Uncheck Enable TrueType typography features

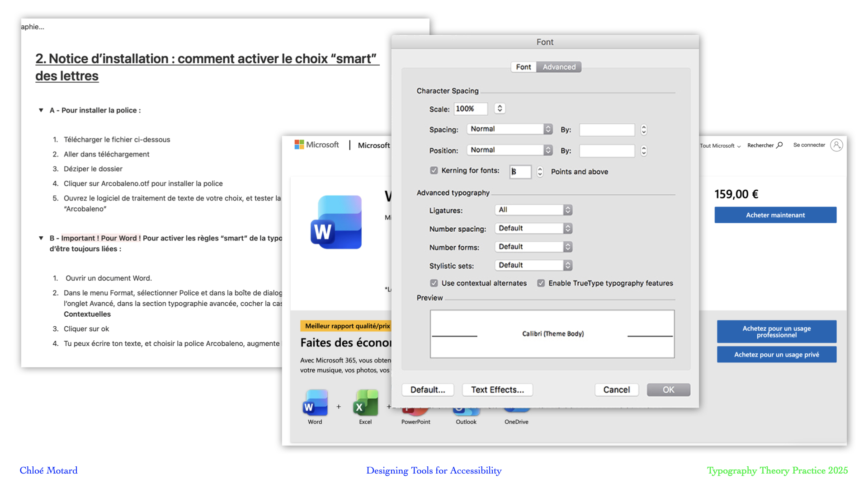pos(541,283)
